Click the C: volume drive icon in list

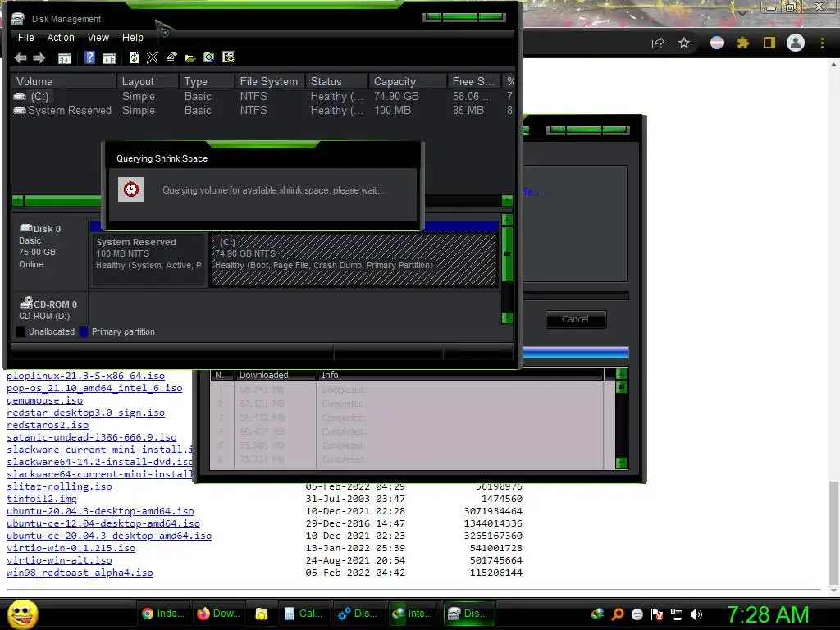click(x=20, y=97)
